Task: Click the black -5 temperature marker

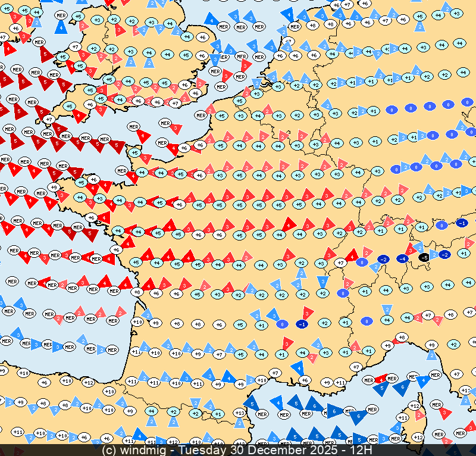Action: (x=423, y=257)
